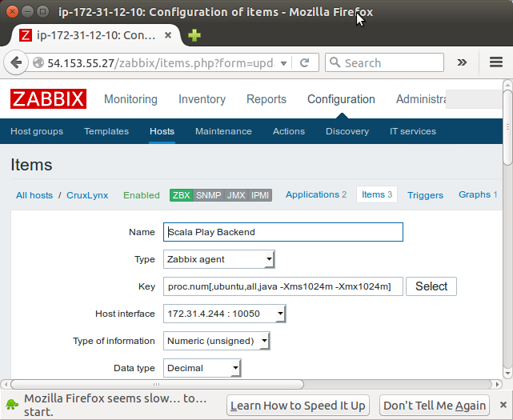The image size is (513, 420).
Task: Go to the Templates submenu
Action: coord(106,131)
